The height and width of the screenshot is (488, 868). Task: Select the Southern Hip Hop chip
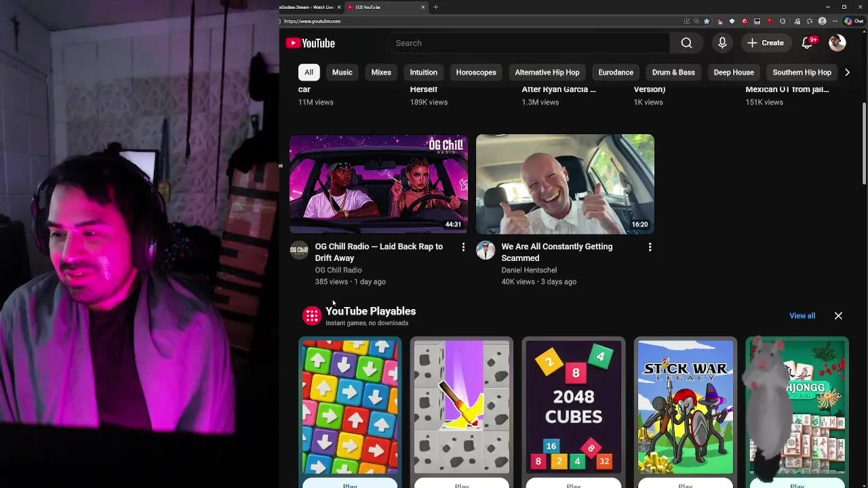click(802, 73)
